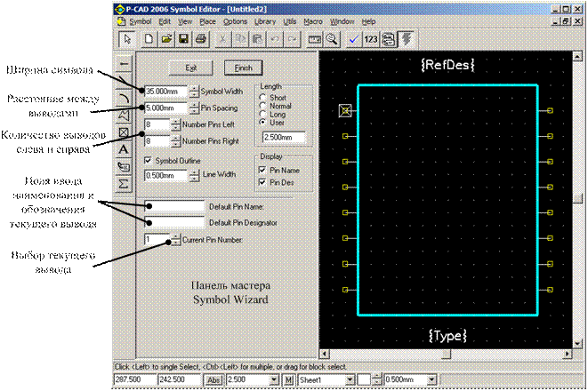
Task: Click Pin Spacing spinner arrows
Action: (194, 108)
